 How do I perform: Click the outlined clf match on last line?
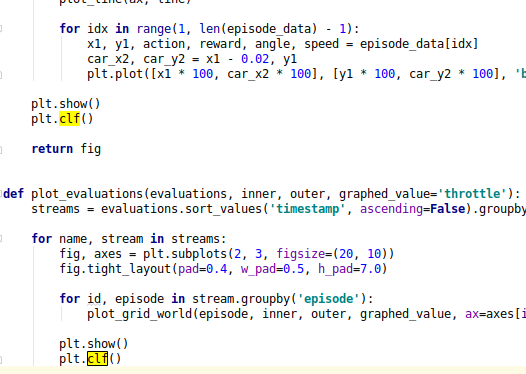(x=98, y=359)
